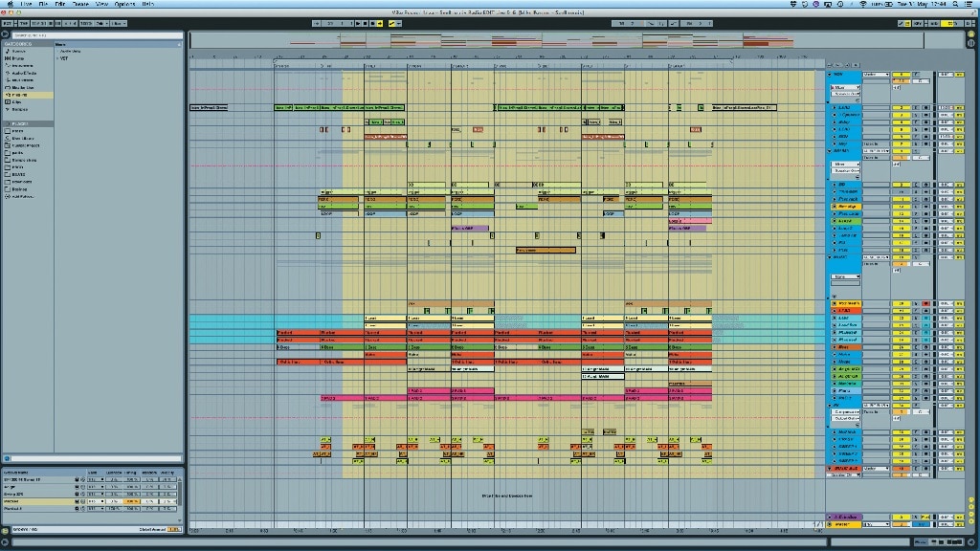Open the Base menu of the first groove

[96, 479]
